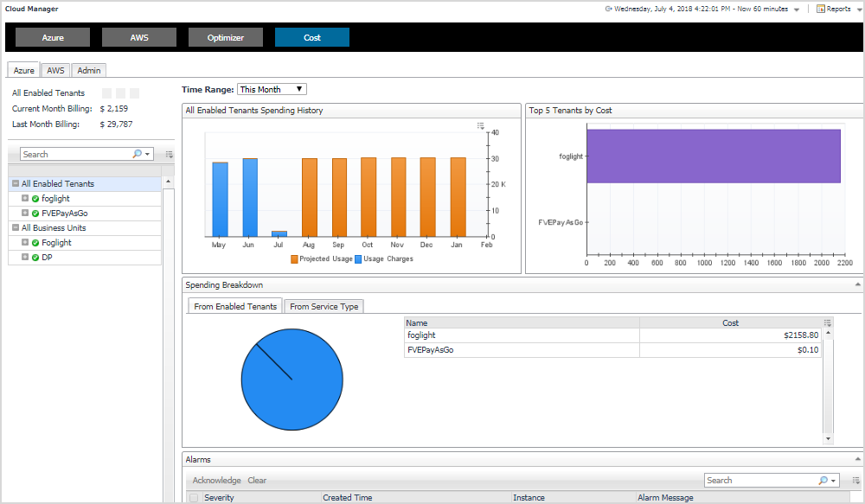
Task: Sort cost table by Cost header
Action: coord(730,322)
